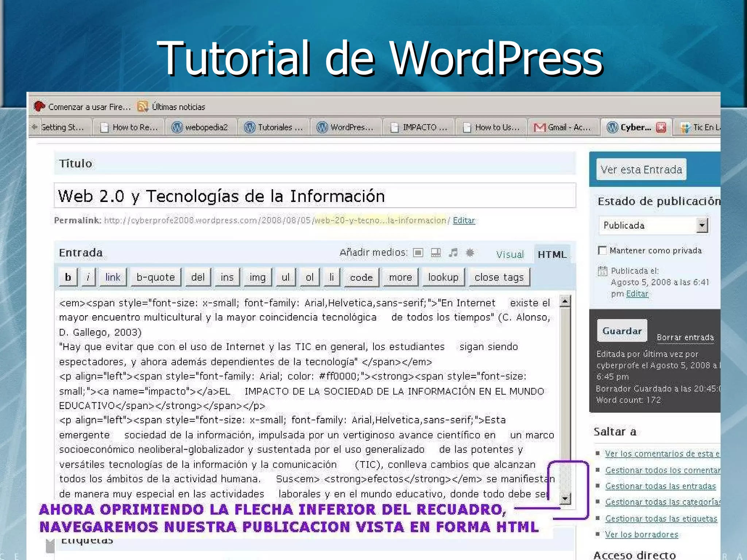This screenshot has height=560, width=747.
Task: Open Ver los comentarios de esta entrada
Action: tap(663, 454)
